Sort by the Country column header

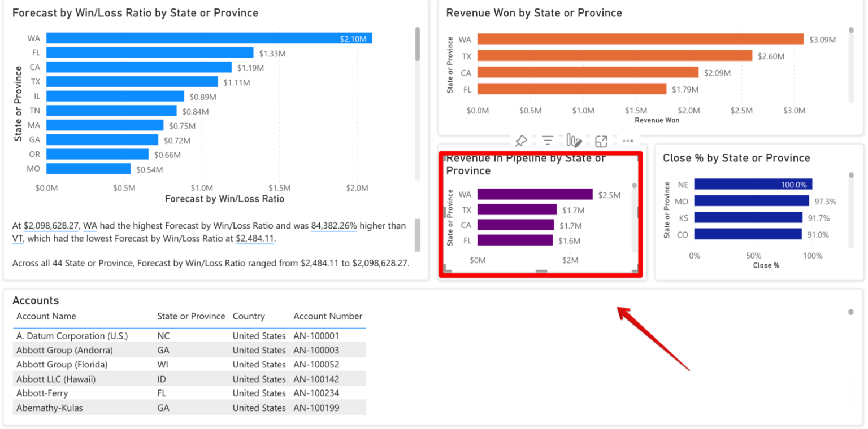[x=249, y=316]
